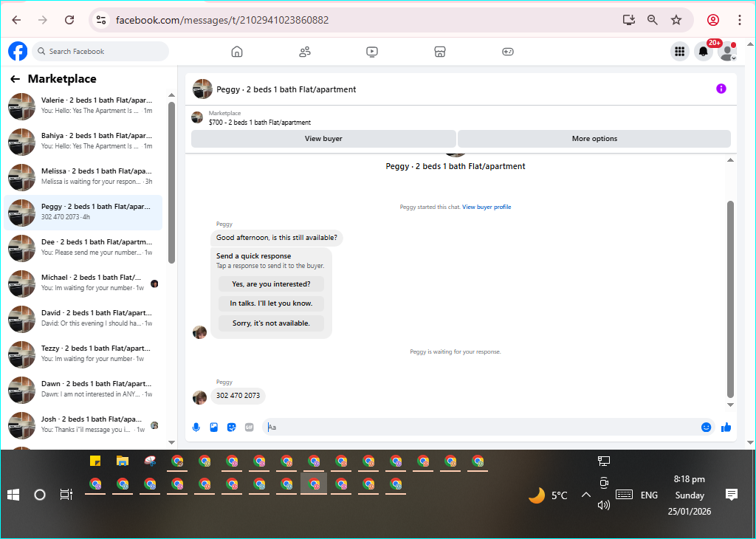The height and width of the screenshot is (539, 756).
Task: Open the emoji picker in message box
Action: (706, 428)
